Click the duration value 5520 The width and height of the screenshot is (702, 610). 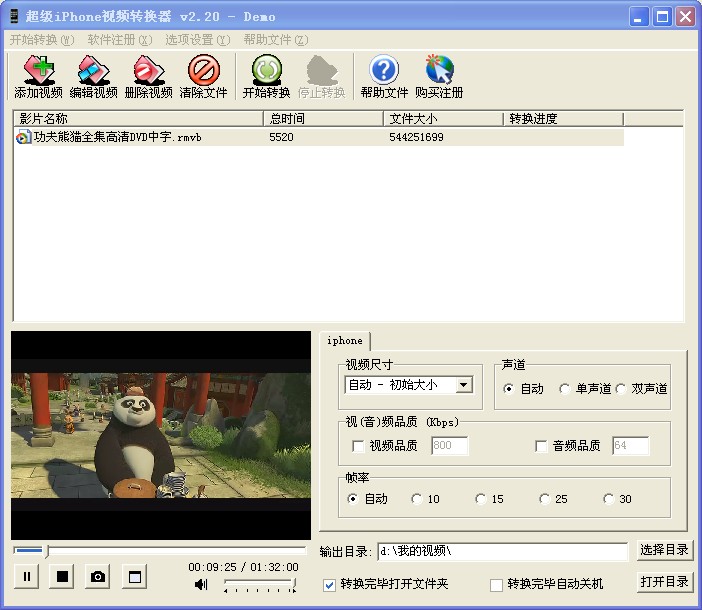[x=281, y=137]
